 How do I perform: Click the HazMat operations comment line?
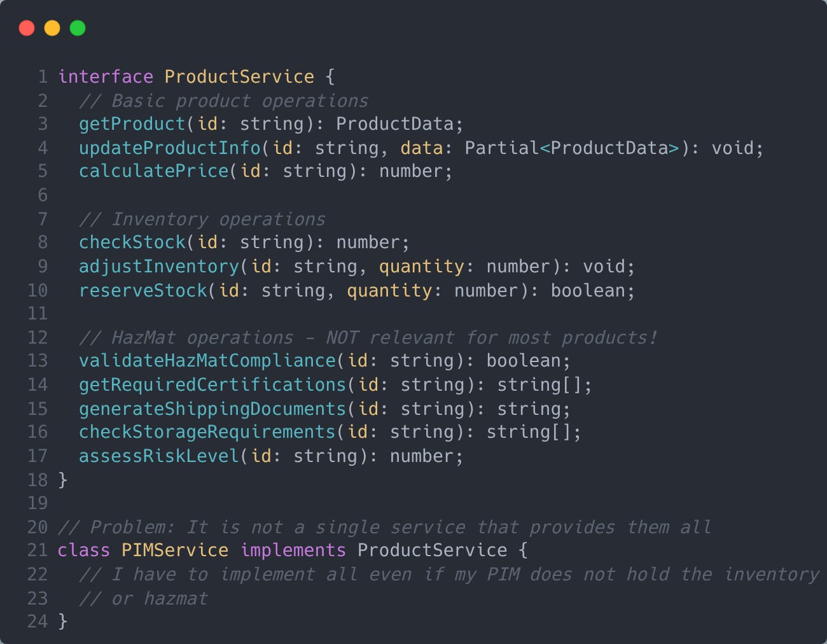click(x=368, y=338)
